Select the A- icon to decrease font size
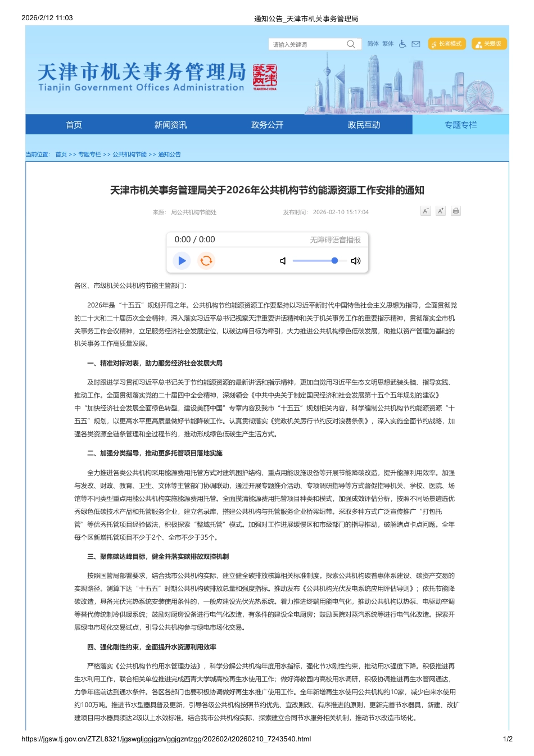Viewport: 534px width, 756px height. click(x=426, y=211)
